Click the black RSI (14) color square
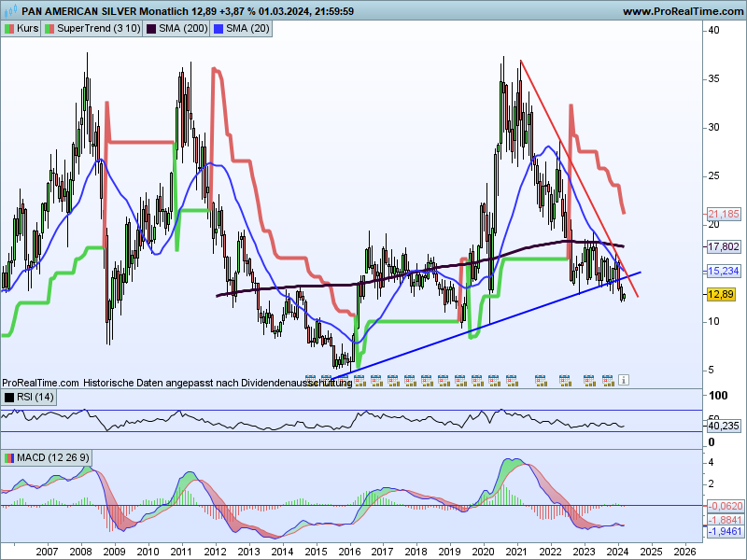 coord(9,398)
